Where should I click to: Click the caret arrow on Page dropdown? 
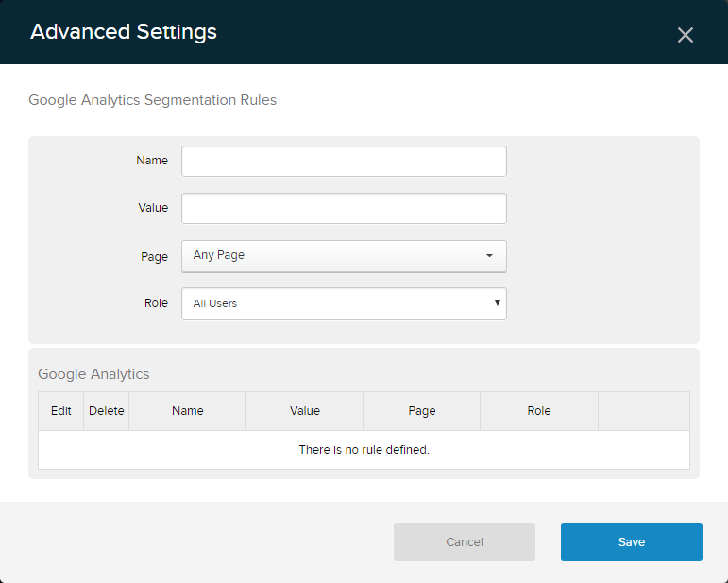[x=489, y=256]
